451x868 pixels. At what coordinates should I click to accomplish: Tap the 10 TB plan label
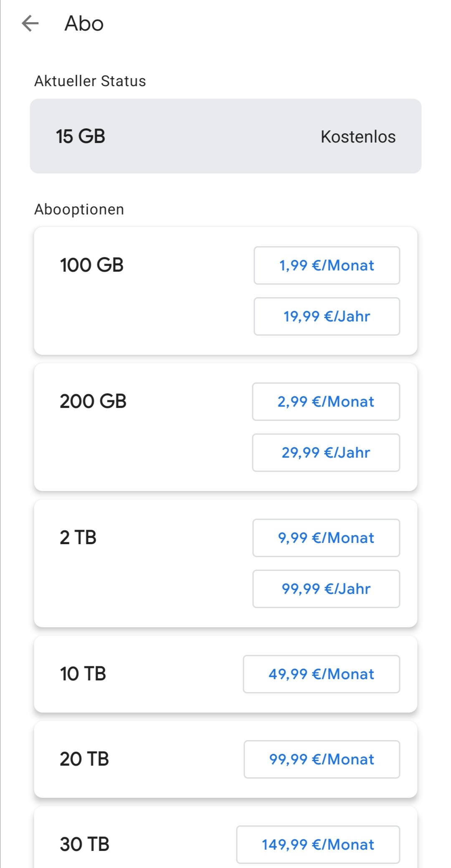83,674
